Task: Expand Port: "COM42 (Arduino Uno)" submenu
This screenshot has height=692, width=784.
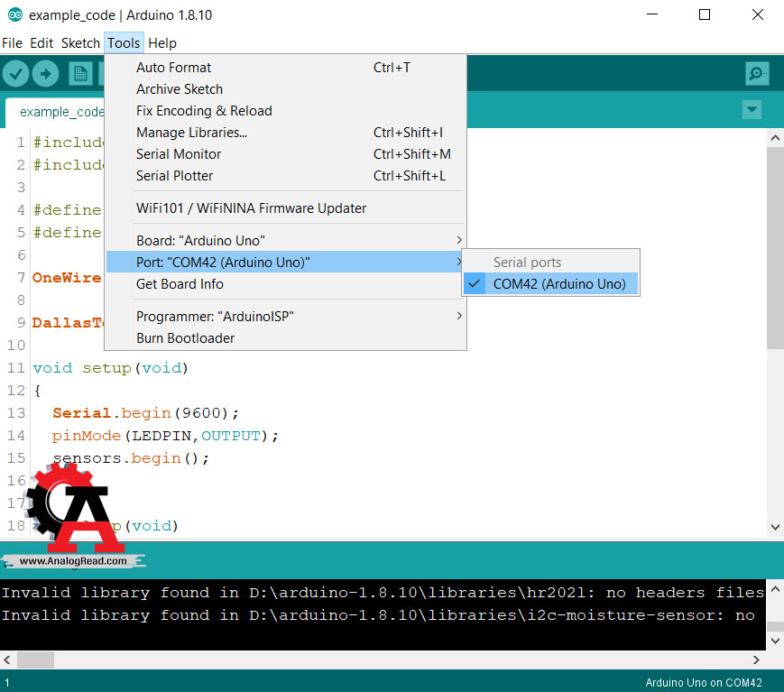Action: [285, 262]
